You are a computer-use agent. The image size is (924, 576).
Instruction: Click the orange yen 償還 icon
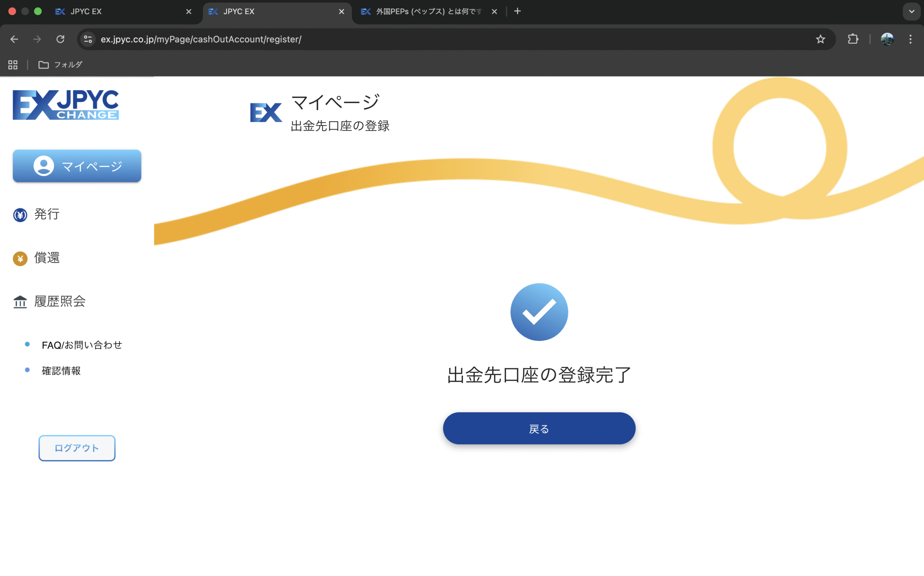[20, 259]
